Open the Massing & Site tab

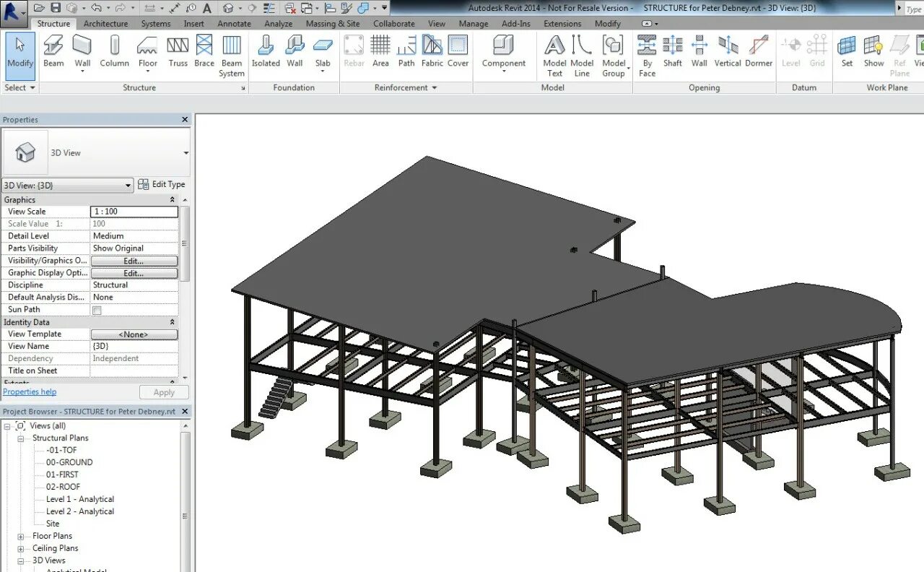333,23
